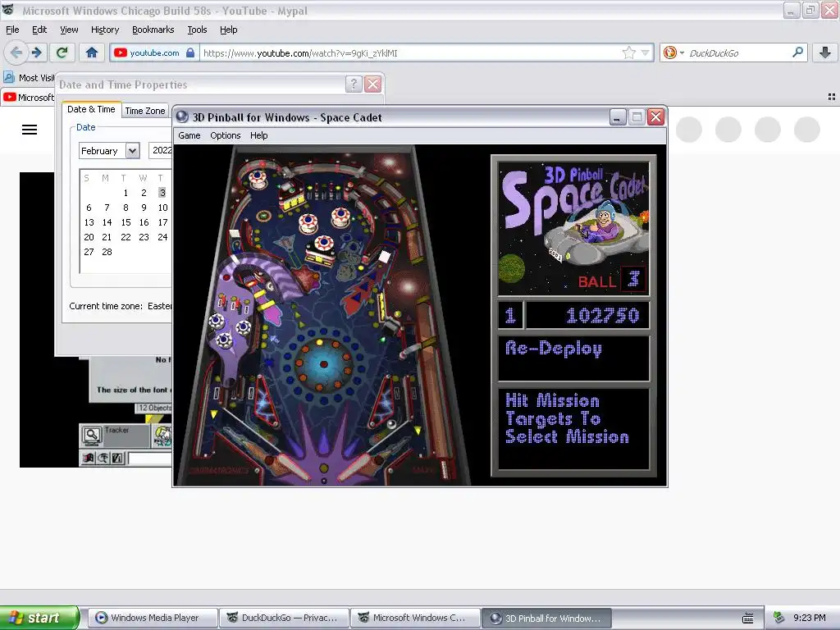Switch to the Date & Time tab
This screenshot has height=630, width=840.
pyautogui.click(x=91, y=109)
